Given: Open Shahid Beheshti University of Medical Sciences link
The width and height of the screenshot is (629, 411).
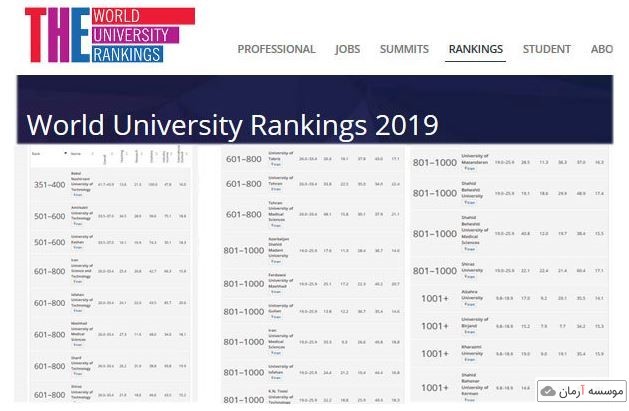Looking at the screenshot, I should [475, 230].
